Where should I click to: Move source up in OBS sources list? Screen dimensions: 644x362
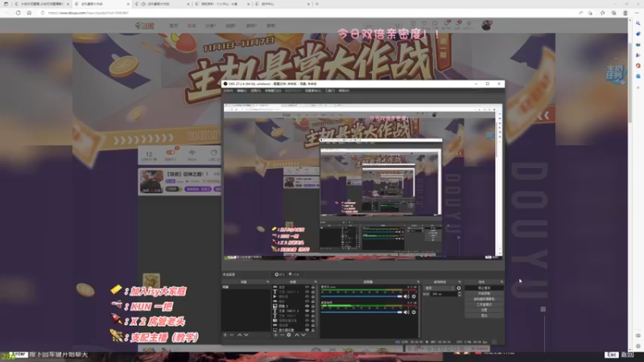click(296, 335)
